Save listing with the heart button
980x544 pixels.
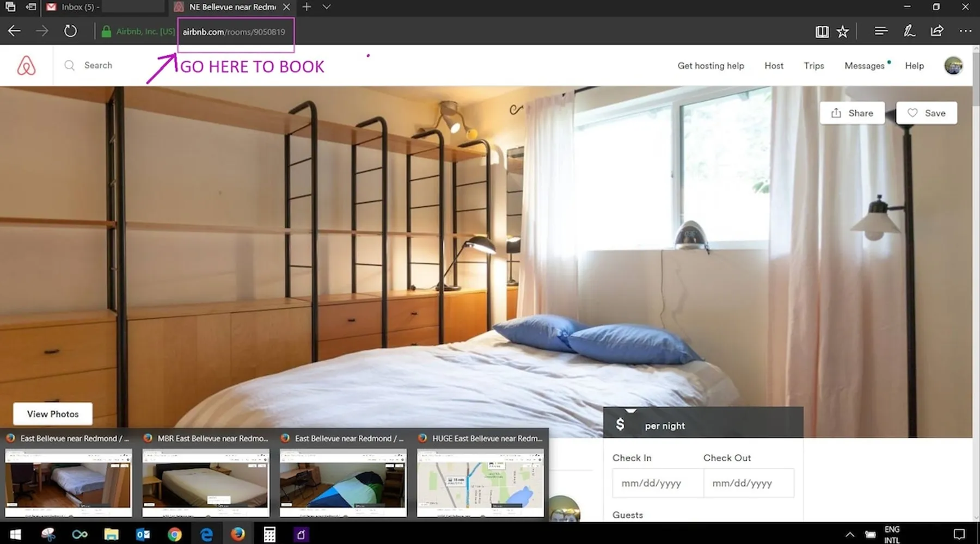click(x=926, y=113)
